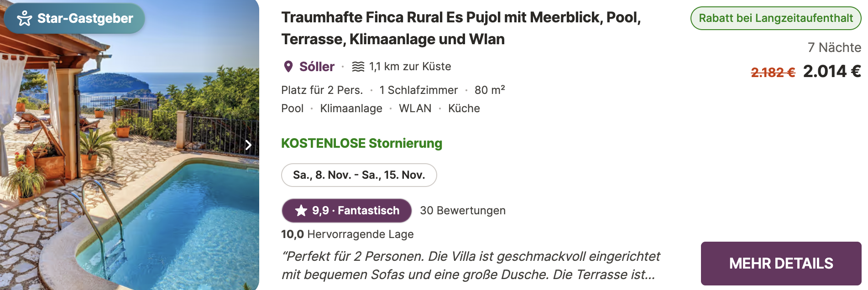Click the 10,0 Hervorragende Lage rating
The height and width of the screenshot is (290, 868).
[347, 234]
